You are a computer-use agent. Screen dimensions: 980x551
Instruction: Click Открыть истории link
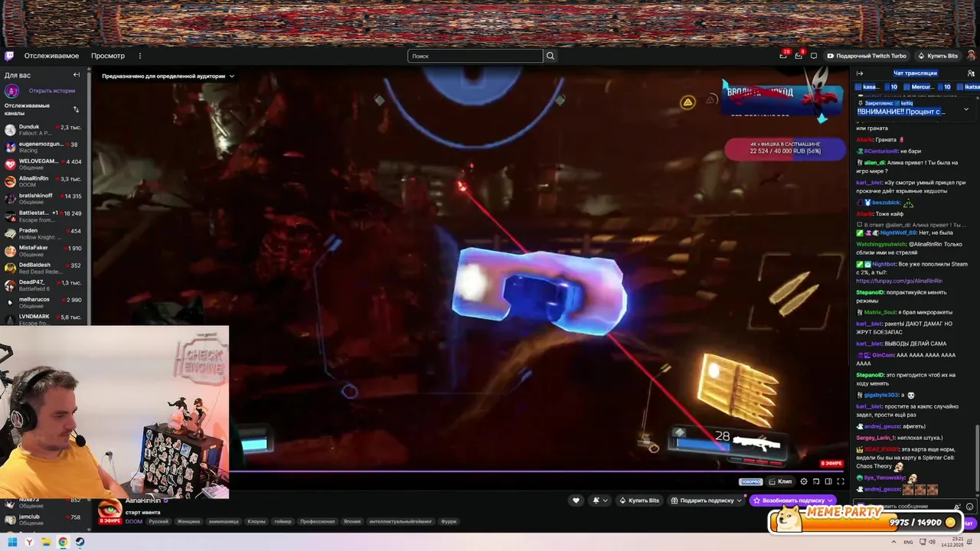[52, 90]
